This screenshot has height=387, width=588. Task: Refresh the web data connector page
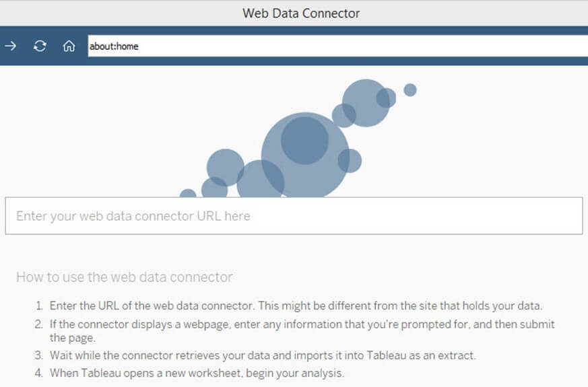pos(40,46)
